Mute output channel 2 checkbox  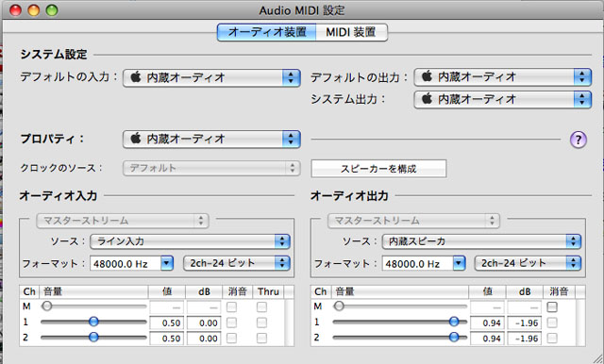[552, 338]
